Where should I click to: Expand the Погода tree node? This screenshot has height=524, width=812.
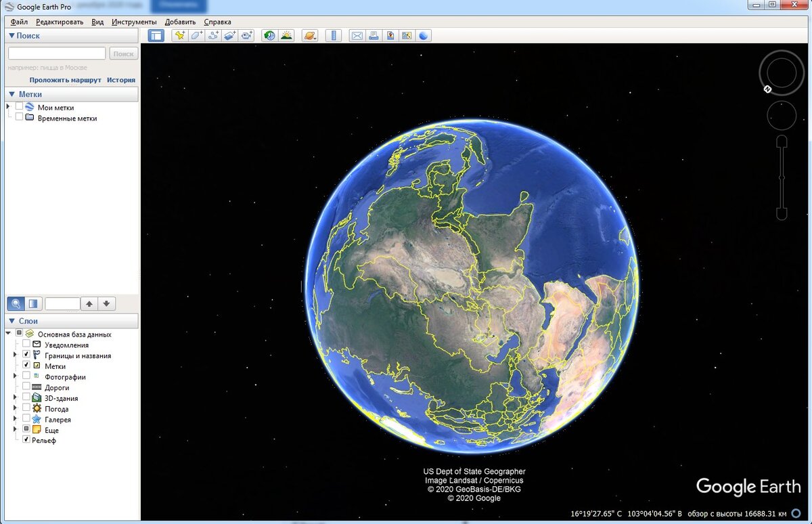[x=16, y=408]
